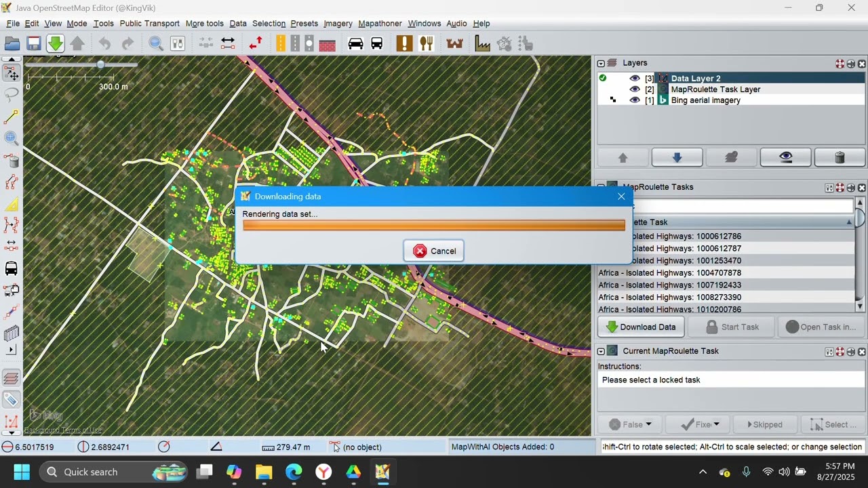Select the yellow triangle angle tool
This screenshot has width=868, height=488.
click(12, 203)
